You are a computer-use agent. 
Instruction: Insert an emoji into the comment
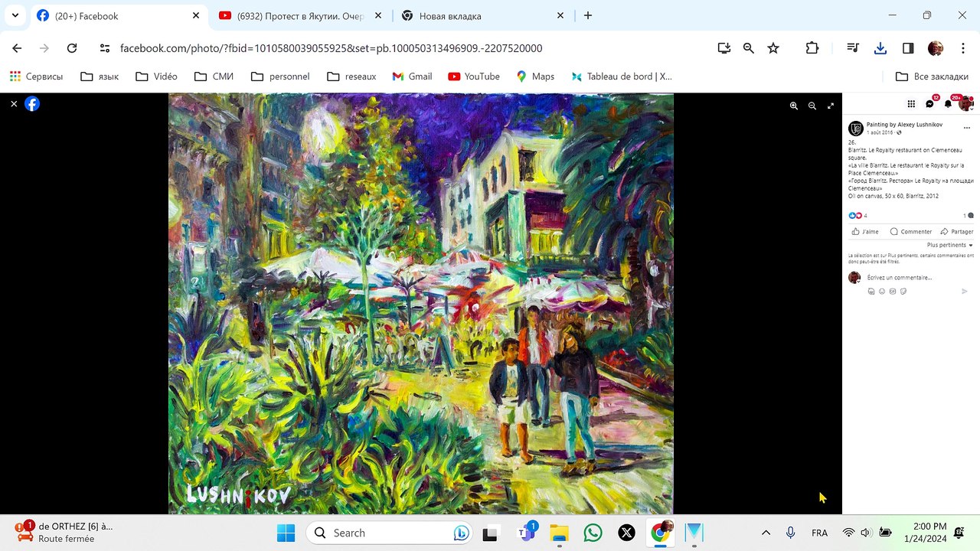(882, 292)
